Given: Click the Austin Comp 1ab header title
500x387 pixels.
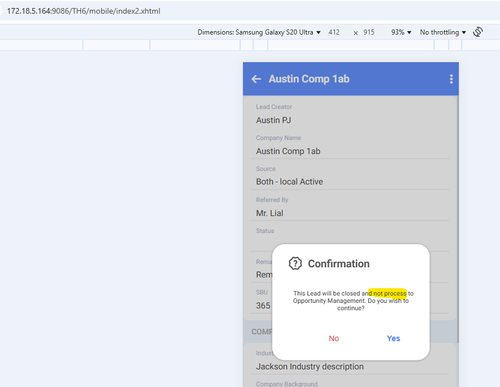Looking at the screenshot, I should (309, 79).
